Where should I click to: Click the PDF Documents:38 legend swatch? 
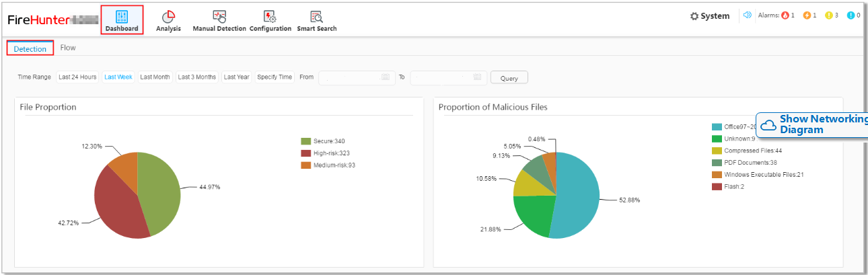(x=717, y=163)
